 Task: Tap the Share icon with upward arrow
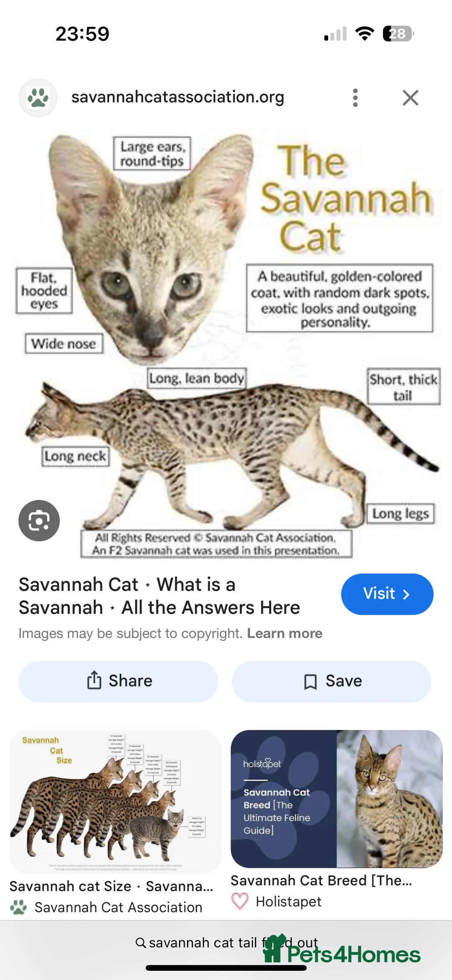pyautogui.click(x=95, y=681)
